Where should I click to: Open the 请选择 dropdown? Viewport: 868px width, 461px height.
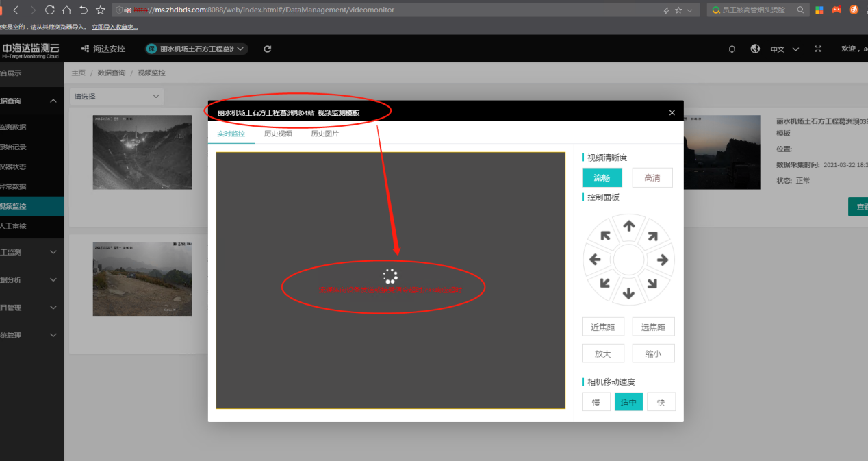tap(117, 97)
